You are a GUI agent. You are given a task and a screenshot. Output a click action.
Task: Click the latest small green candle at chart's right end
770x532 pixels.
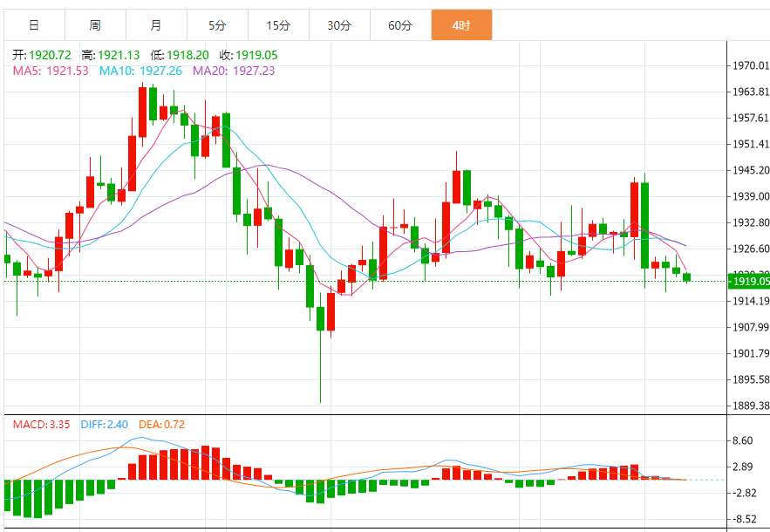pos(686,277)
